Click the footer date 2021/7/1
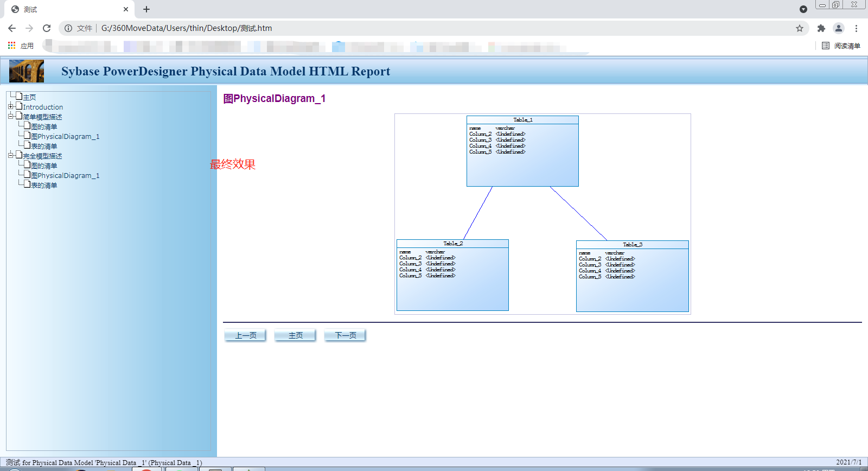868x471 pixels. (848, 462)
